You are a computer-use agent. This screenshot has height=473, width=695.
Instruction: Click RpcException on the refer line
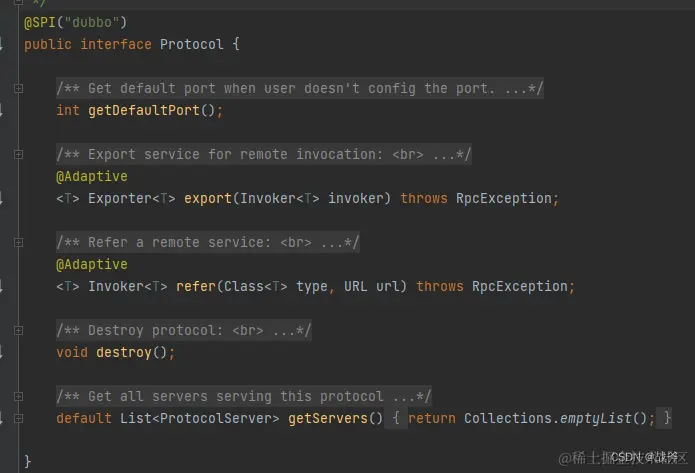pyautogui.click(x=520, y=286)
